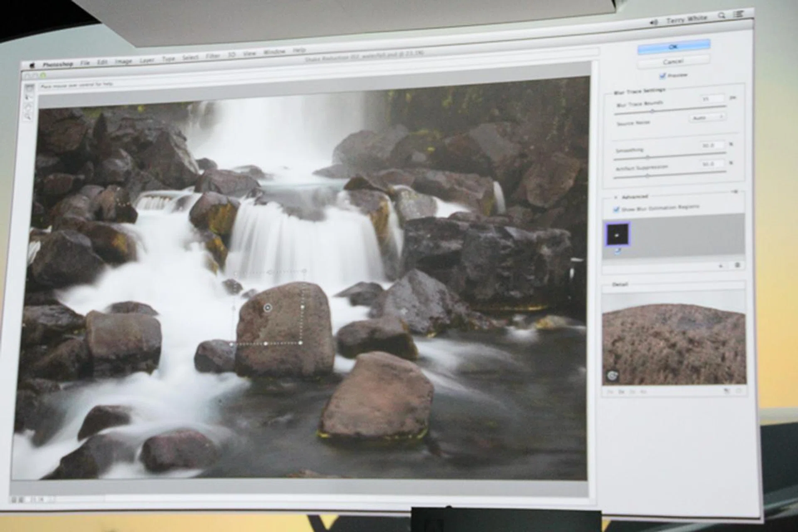Confirm shake reduction with the OK button

pyautogui.click(x=673, y=46)
